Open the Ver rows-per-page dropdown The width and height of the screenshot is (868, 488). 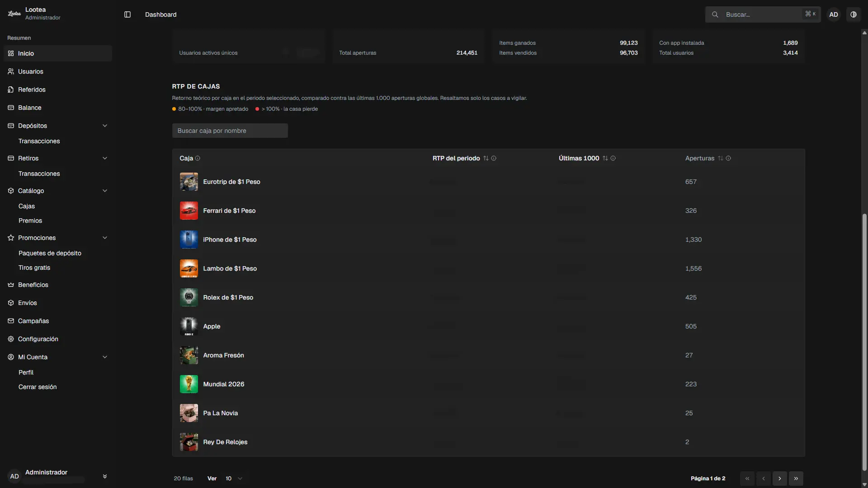tap(234, 479)
